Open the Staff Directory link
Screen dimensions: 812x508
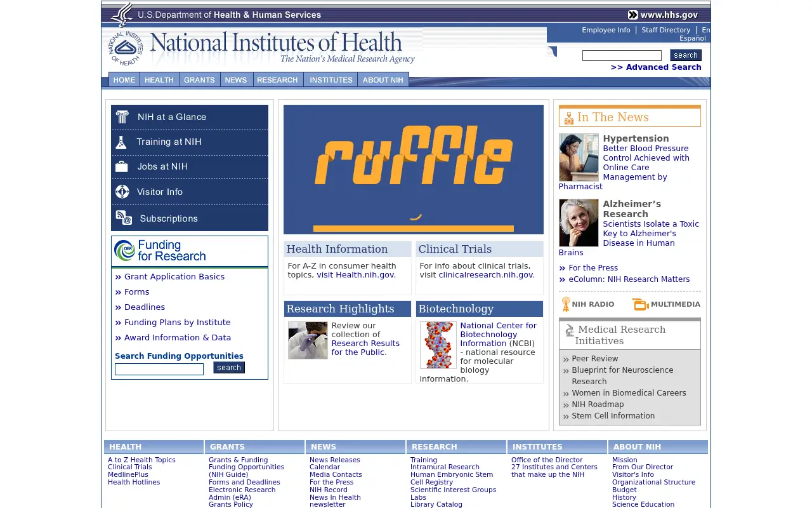tap(666, 30)
